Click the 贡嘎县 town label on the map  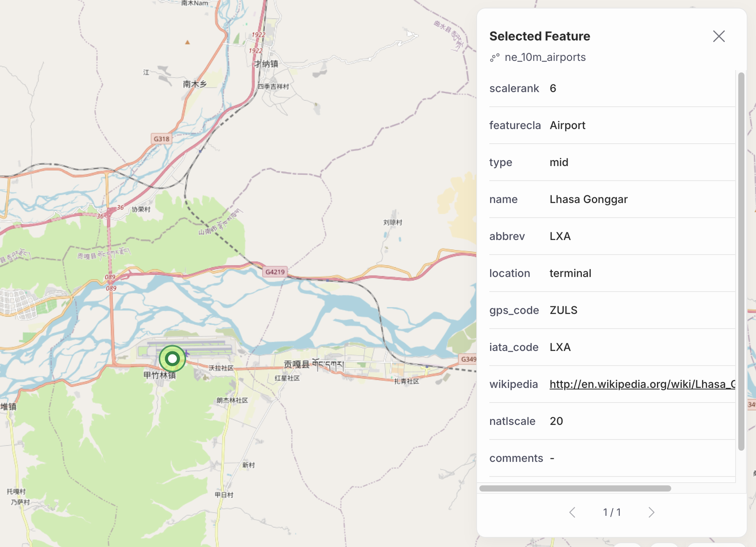[x=297, y=364]
